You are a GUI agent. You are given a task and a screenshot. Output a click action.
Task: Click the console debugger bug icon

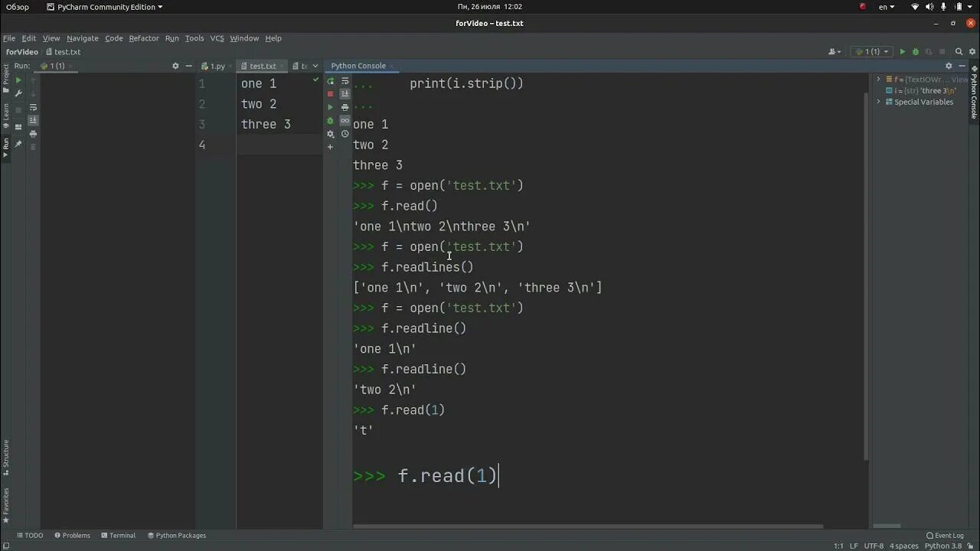click(x=331, y=121)
